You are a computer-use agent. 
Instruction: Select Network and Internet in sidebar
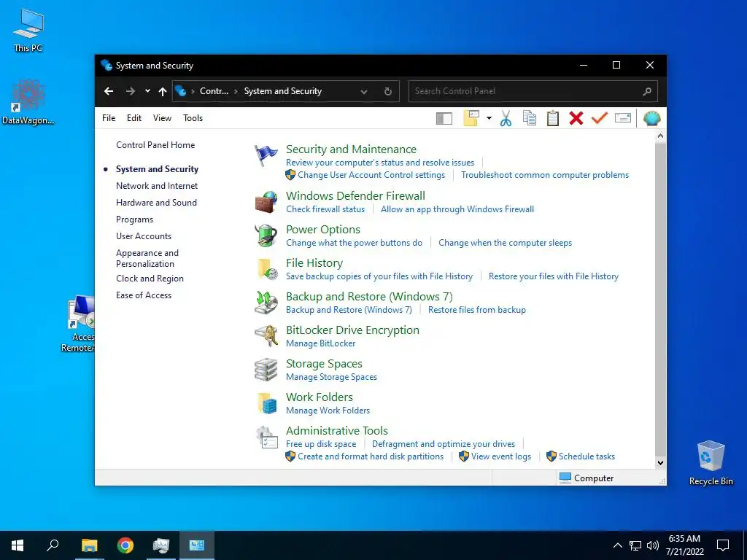[x=157, y=186]
